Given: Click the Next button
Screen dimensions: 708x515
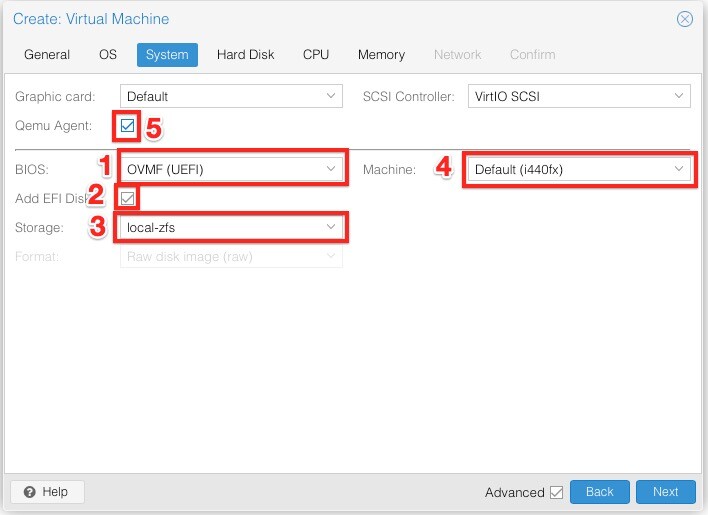Looking at the screenshot, I should (666, 492).
